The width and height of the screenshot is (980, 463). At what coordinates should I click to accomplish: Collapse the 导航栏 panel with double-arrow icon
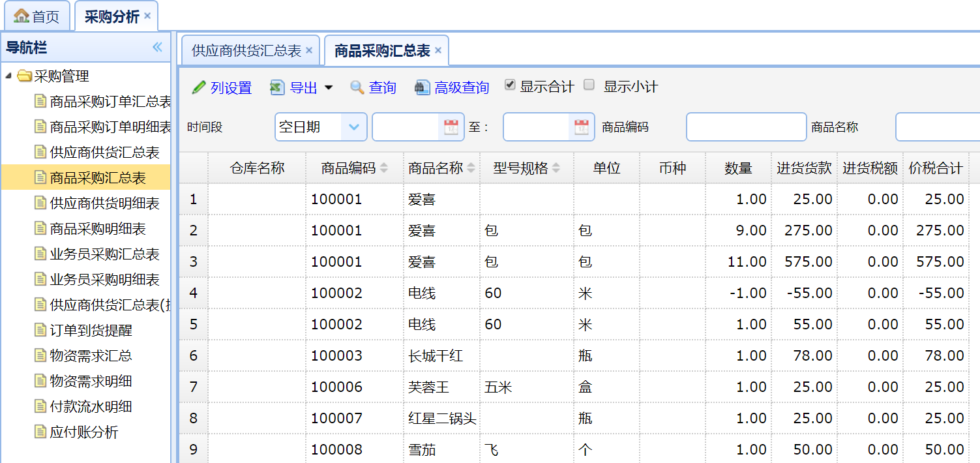157,47
